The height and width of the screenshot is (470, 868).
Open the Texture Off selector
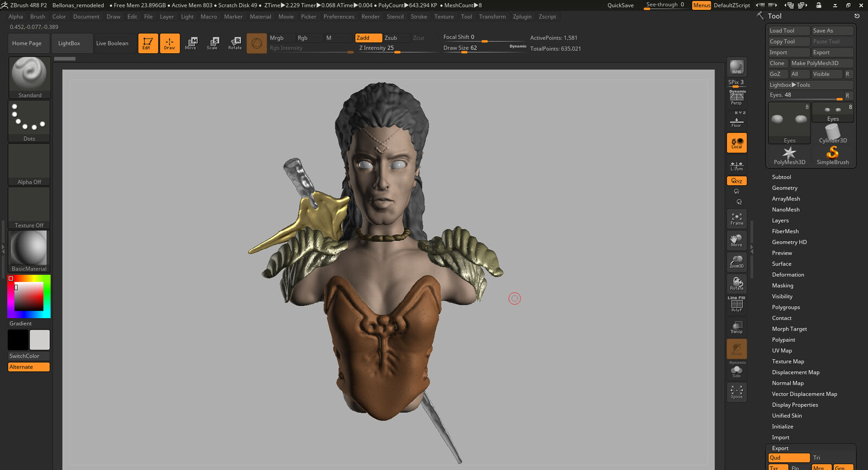click(29, 208)
